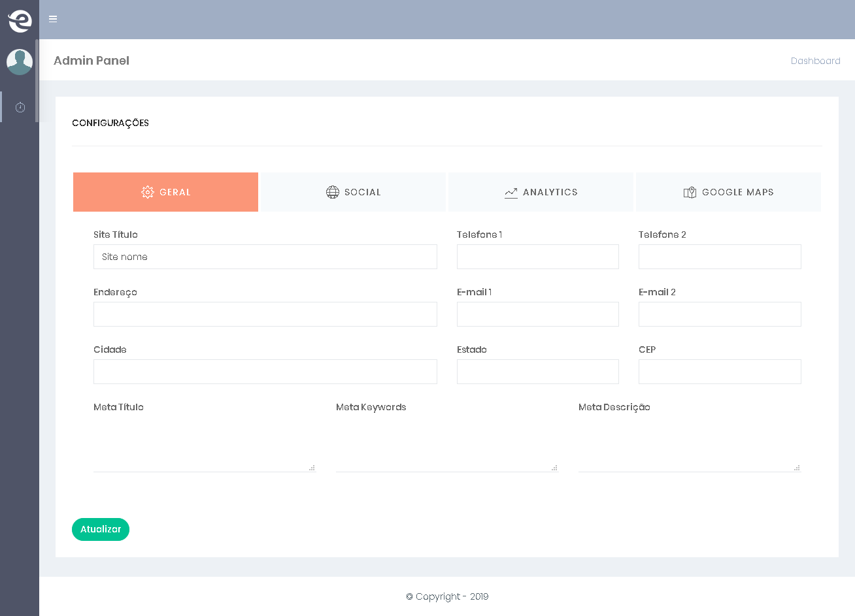Click the Atualizar button
This screenshot has width=855, height=616.
pyautogui.click(x=101, y=529)
